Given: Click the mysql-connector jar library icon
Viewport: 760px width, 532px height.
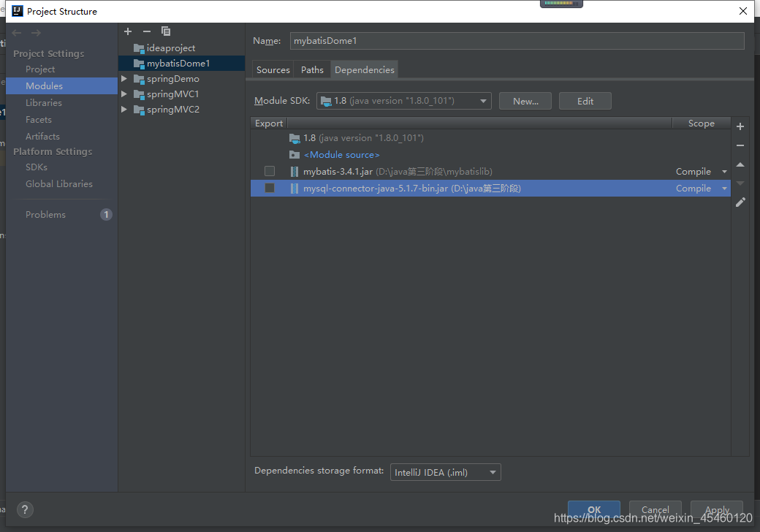Looking at the screenshot, I should 294,189.
